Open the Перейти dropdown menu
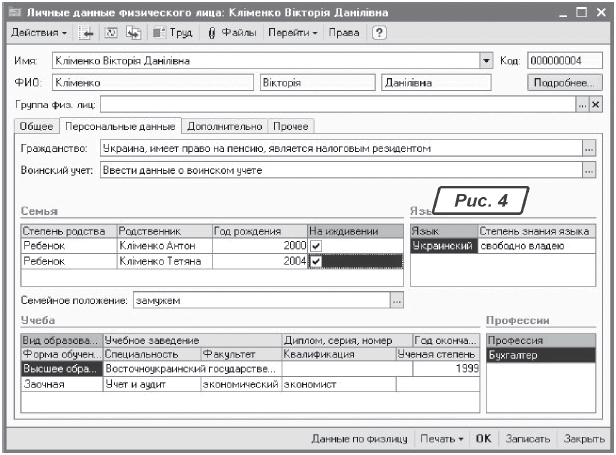616x455 pixels. pyautogui.click(x=292, y=33)
